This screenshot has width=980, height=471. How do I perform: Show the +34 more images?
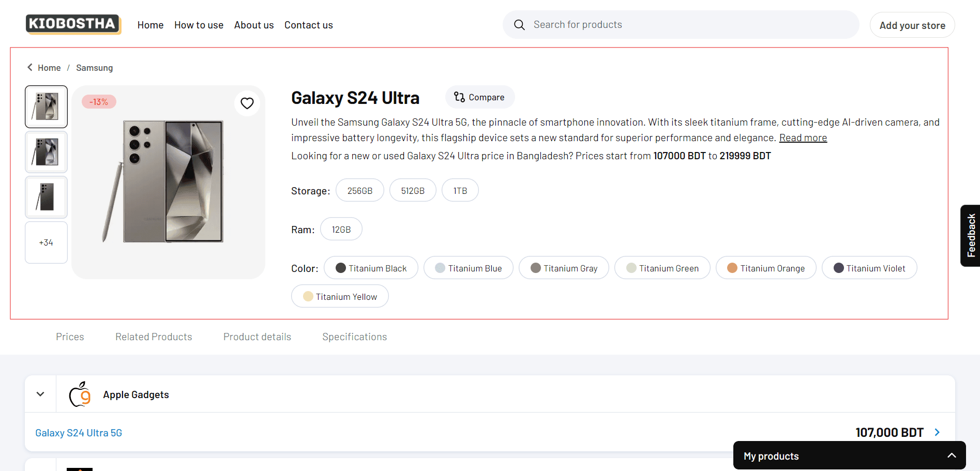[46, 242]
